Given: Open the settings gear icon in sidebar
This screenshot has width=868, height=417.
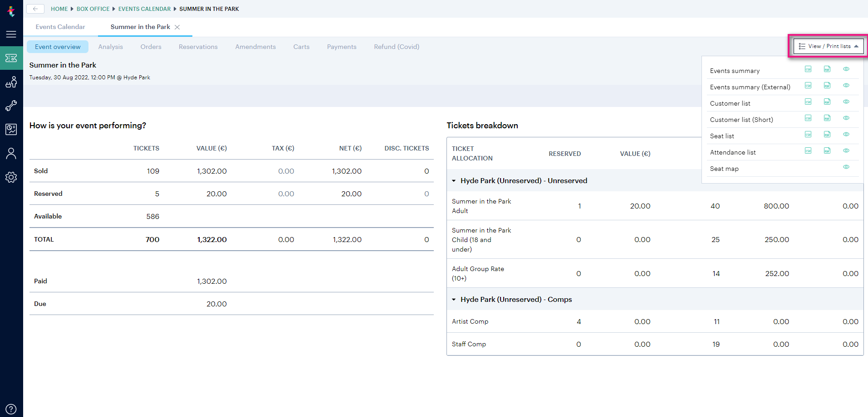Looking at the screenshot, I should [x=11, y=177].
